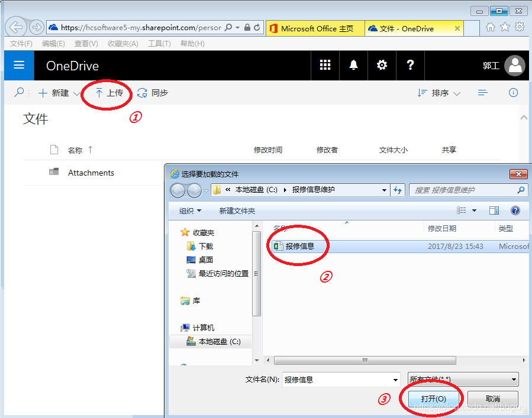Open the 文件名 combo box dropdown arrow

(x=395, y=380)
